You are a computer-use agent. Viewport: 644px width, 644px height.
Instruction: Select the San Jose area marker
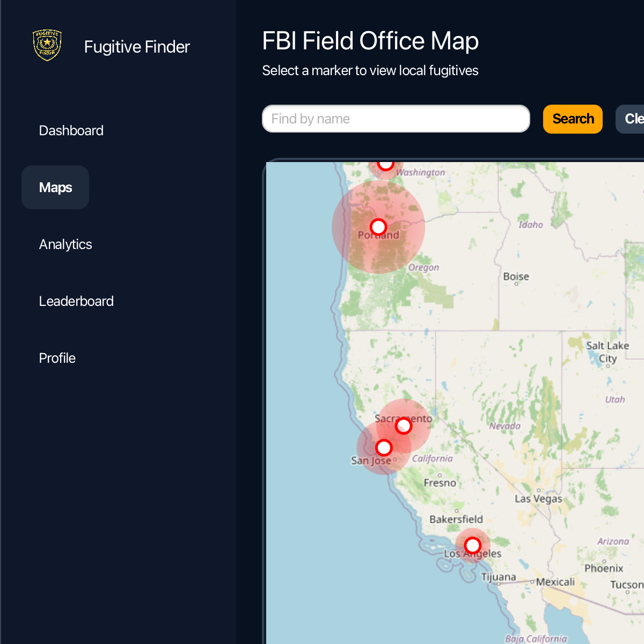click(x=384, y=448)
